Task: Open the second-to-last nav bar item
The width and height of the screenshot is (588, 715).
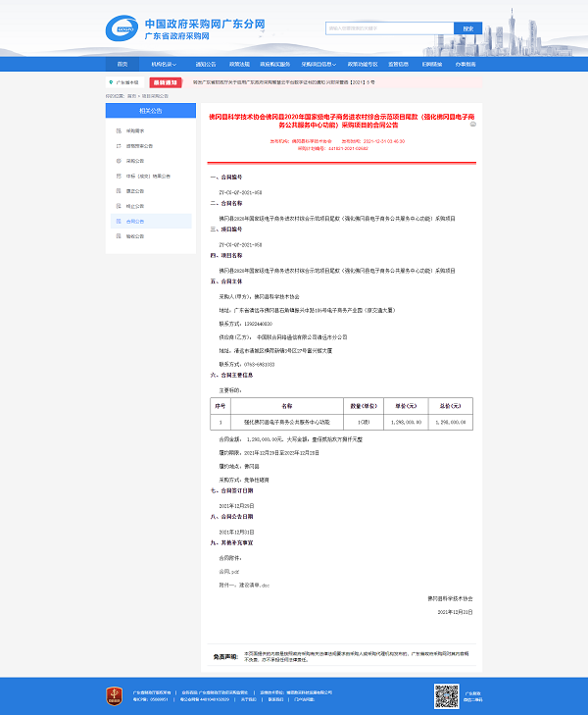Action: coord(432,65)
